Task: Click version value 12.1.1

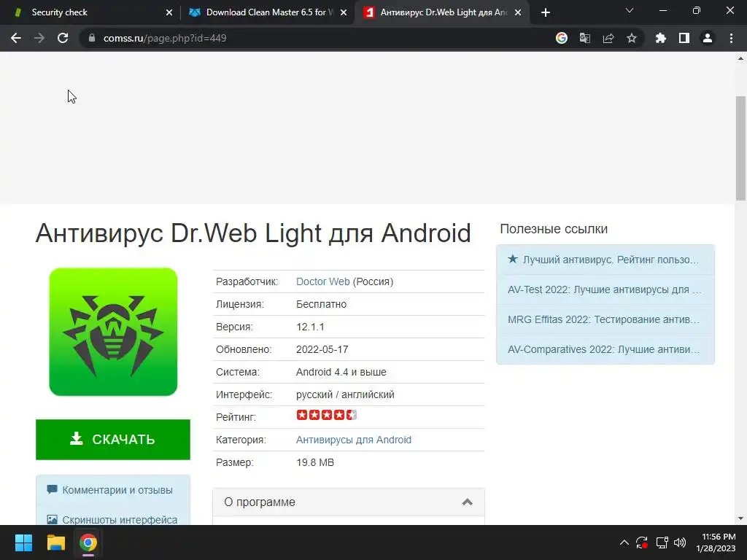Action: click(310, 327)
